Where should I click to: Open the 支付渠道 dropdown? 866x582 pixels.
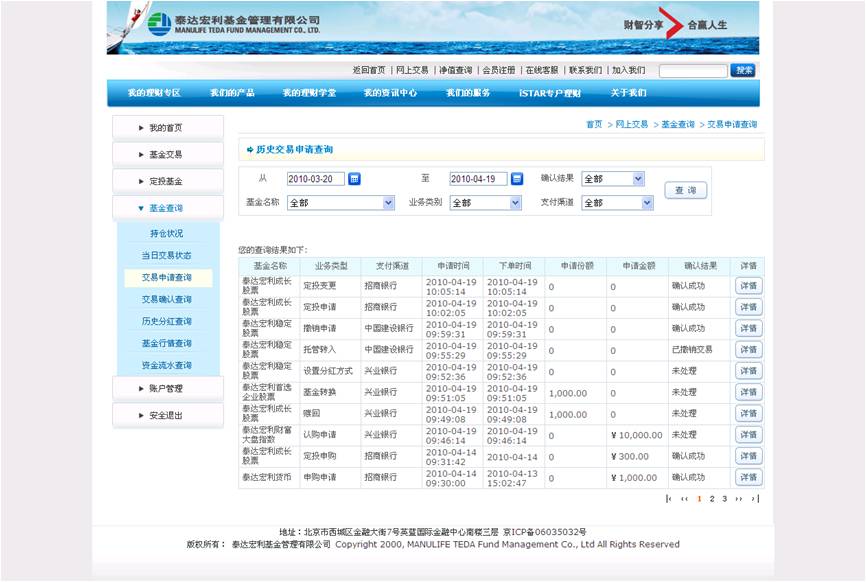[617, 203]
